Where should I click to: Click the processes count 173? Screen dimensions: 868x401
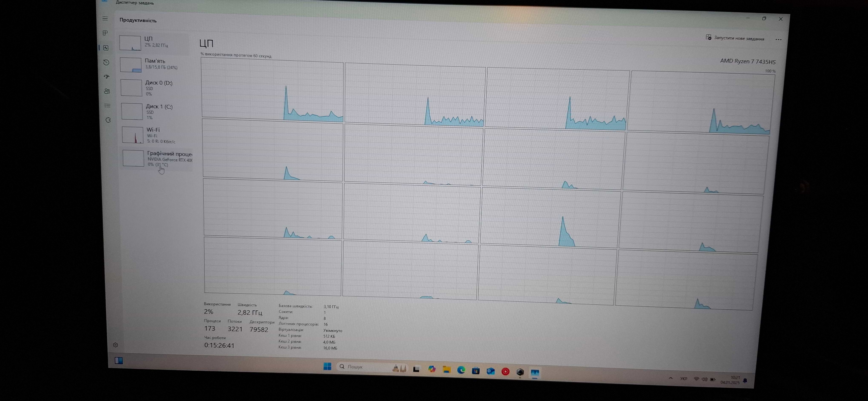[x=210, y=329]
